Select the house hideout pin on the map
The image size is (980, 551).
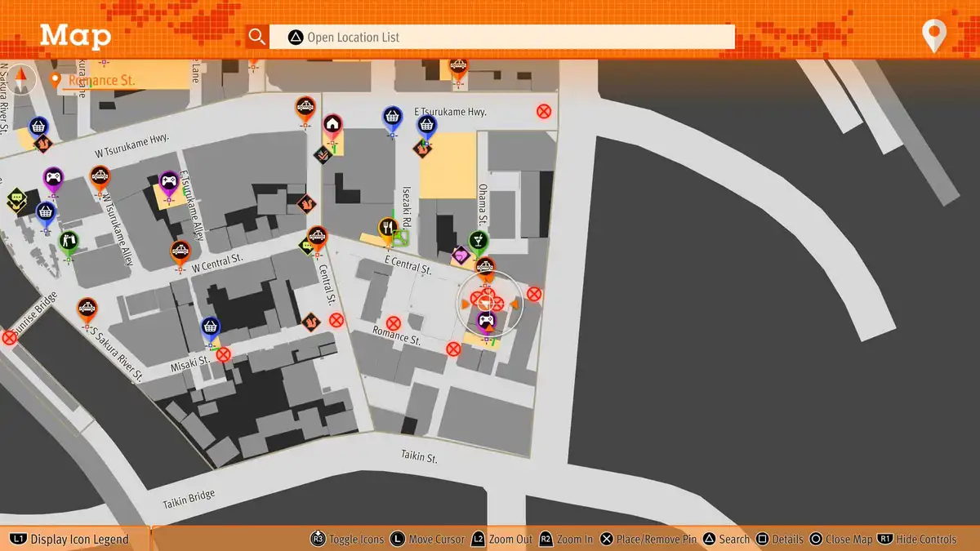click(x=332, y=124)
